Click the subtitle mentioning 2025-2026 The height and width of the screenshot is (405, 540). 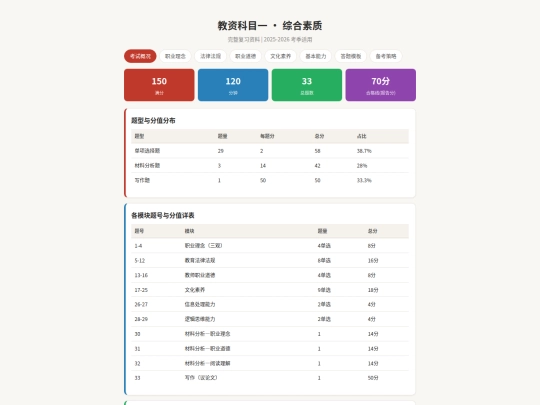pyautogui.click(x=270, y=40)
